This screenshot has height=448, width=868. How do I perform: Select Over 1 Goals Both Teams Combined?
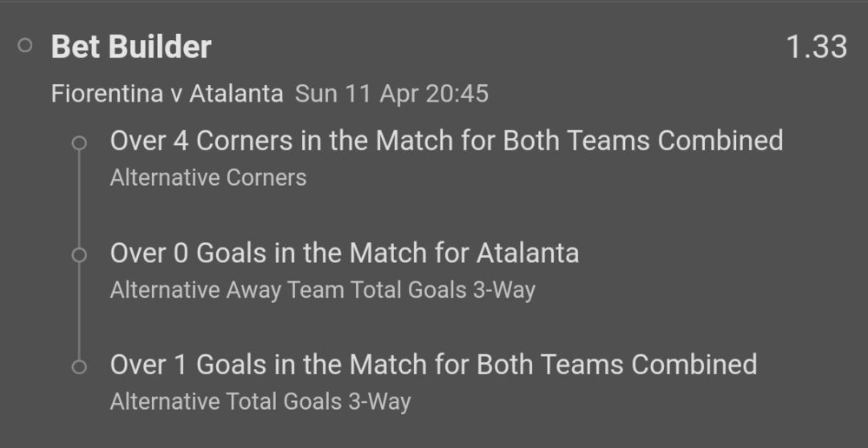[433, 364]
